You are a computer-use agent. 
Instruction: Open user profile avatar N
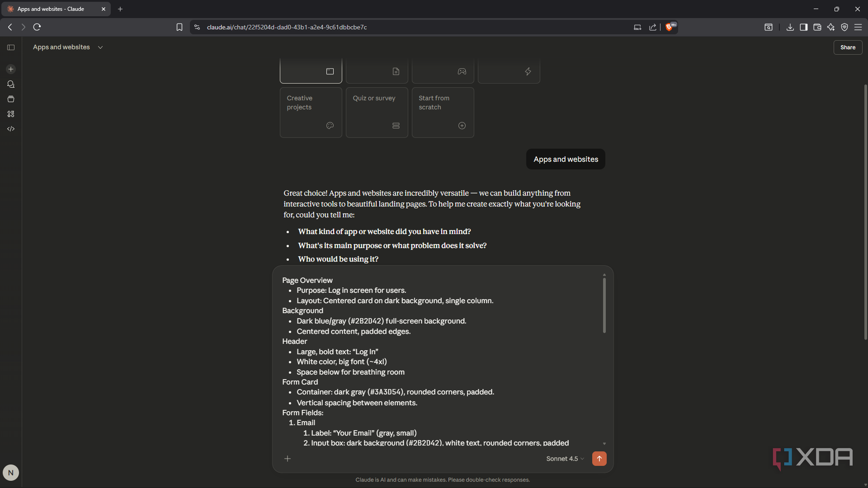click(x=11, y=473)
